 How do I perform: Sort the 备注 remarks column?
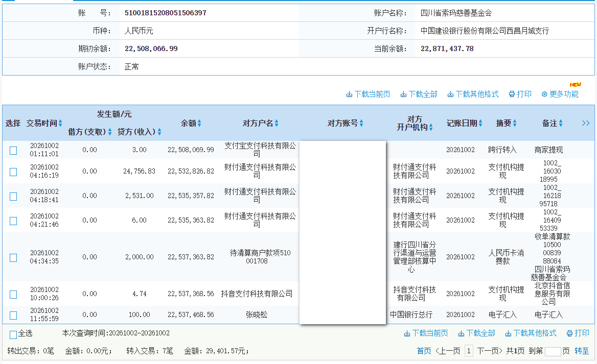560,123
